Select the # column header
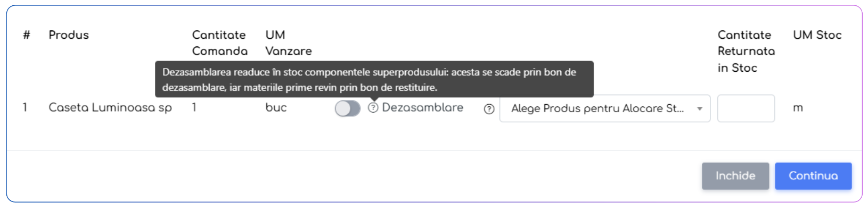Screen dimensions: 868x211 coord(27,35)
